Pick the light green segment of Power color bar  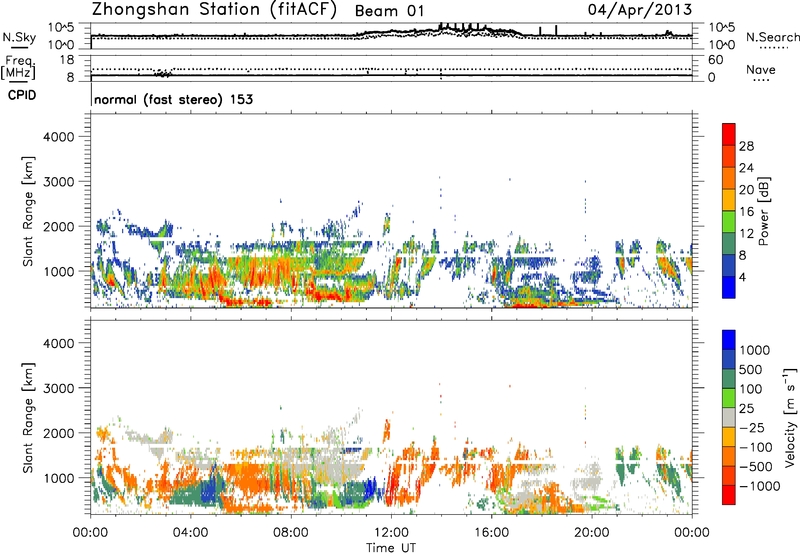(x=729, y=222)
